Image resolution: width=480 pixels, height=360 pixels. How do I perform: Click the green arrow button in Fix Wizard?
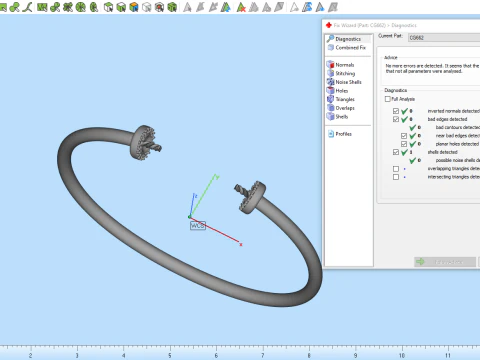coord(445,262)
